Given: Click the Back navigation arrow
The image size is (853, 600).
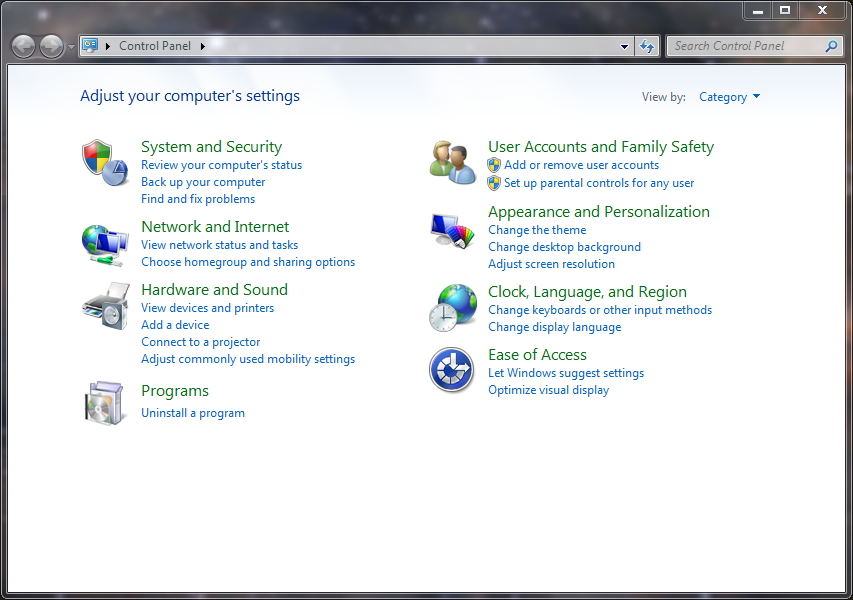Looking at the screenshot, I should [23, 46].
